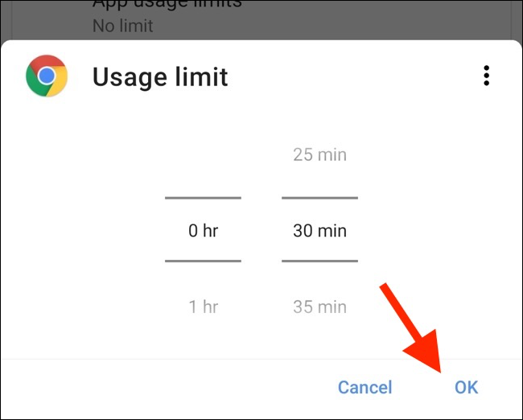Open the three-dot more options menu
The image size is (523, 420).
pyautogui.click(x=486, y=76)
